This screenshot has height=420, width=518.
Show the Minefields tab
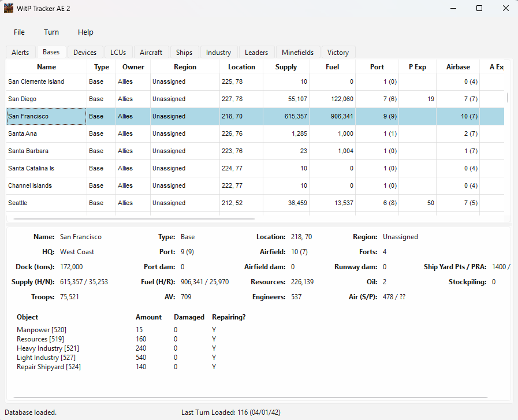297,53
